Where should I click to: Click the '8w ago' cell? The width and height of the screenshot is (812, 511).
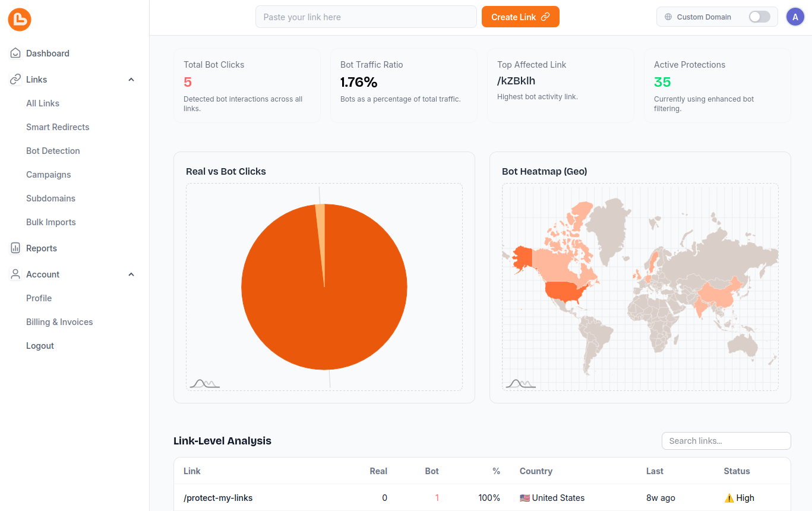click(661, 498)
